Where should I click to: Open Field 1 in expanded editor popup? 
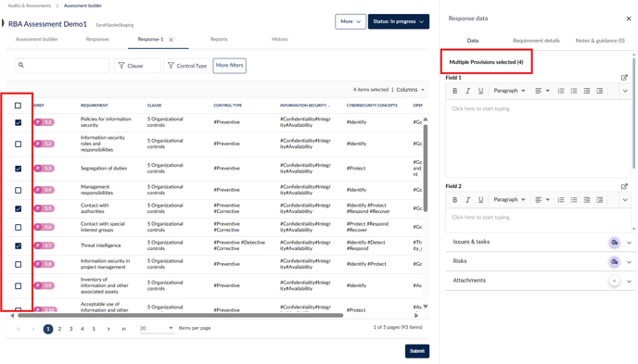coord(624,78)
